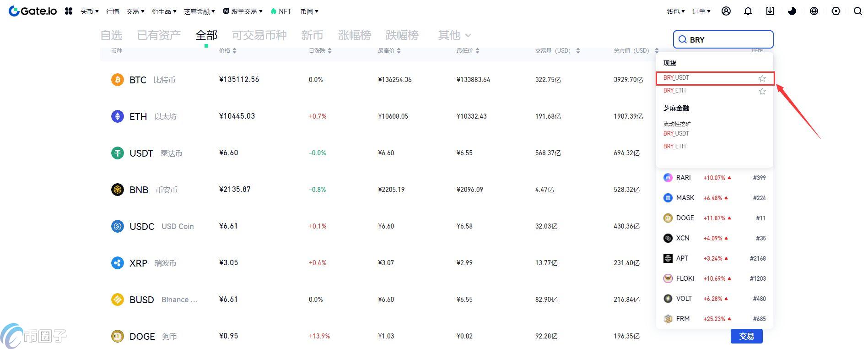The width and height of the screenshot is (868, 349).
Task: Open the four-dot apps grid icon
Action: [69, 11]
